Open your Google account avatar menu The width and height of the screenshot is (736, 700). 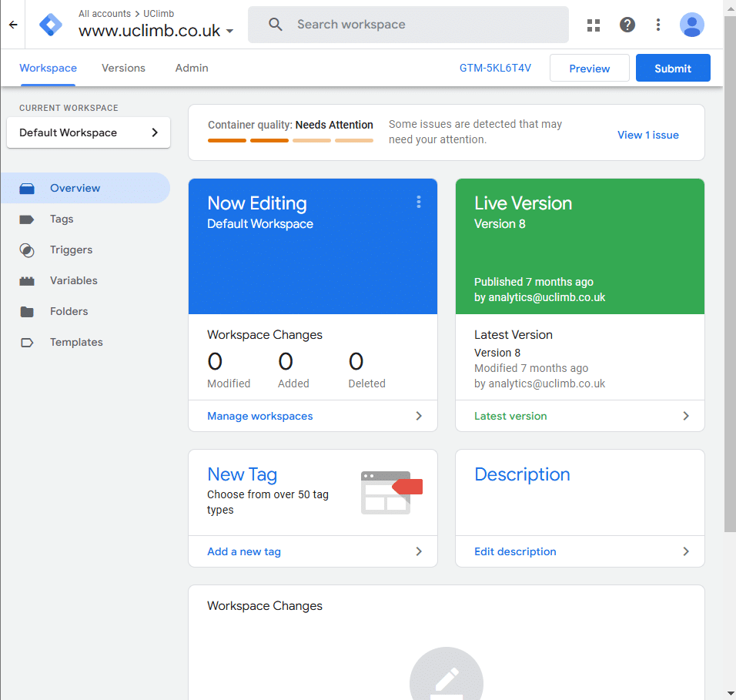(692, 25)
